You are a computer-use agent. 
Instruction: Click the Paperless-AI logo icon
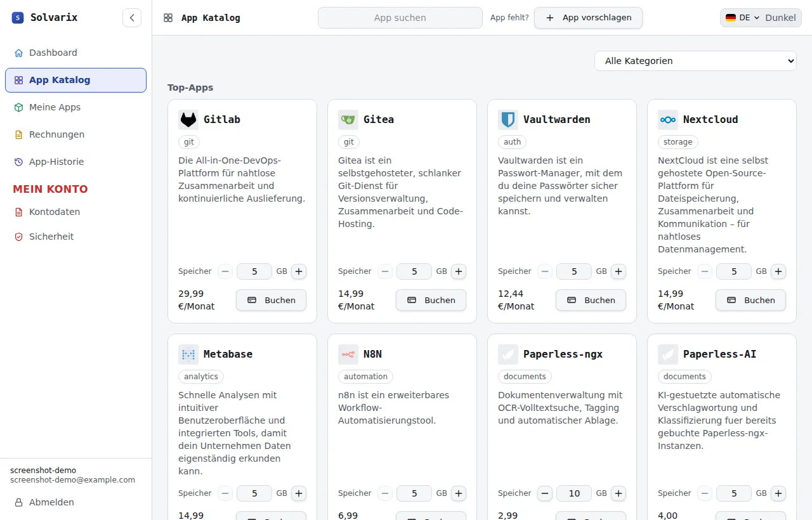click(668, 354)
